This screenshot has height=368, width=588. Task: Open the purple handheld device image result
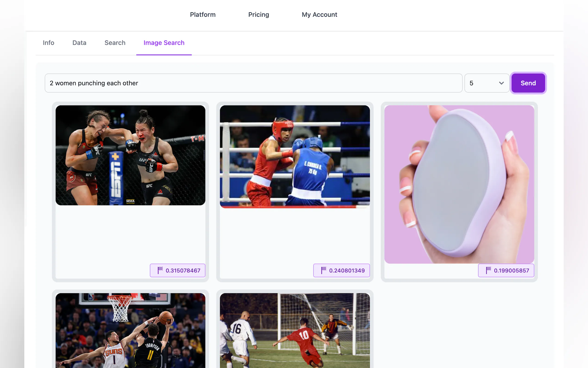point(459,184)
